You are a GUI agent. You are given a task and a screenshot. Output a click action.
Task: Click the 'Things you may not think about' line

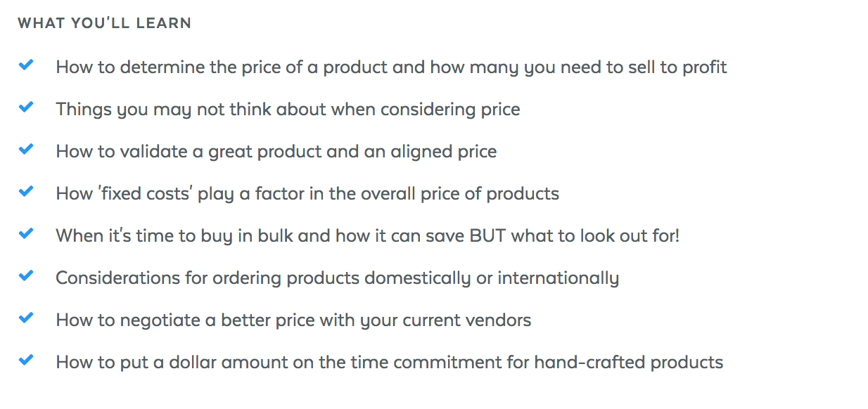click(x=288, y=110)
